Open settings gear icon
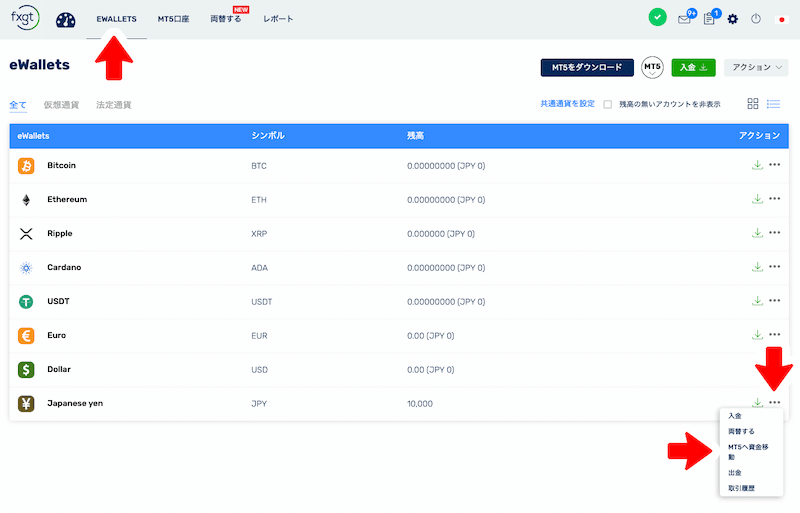800x513 pixels. coord(733,19)
